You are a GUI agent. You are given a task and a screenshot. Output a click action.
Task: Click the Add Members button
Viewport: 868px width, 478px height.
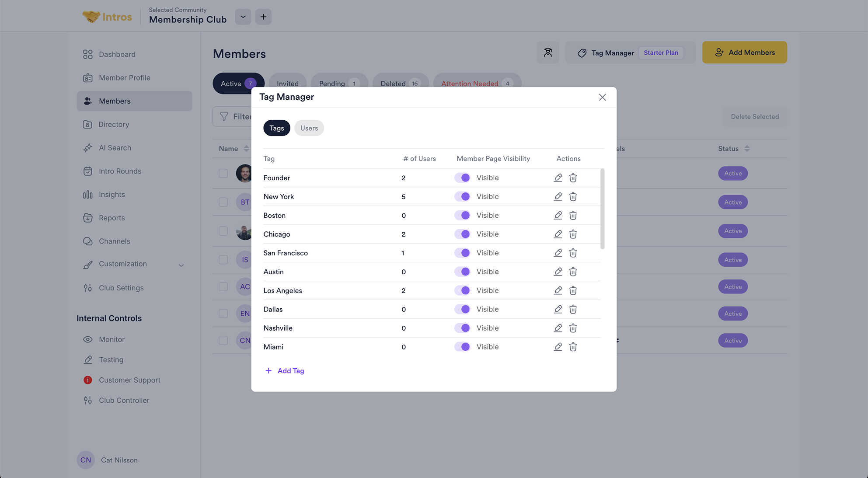coord(744,52)
